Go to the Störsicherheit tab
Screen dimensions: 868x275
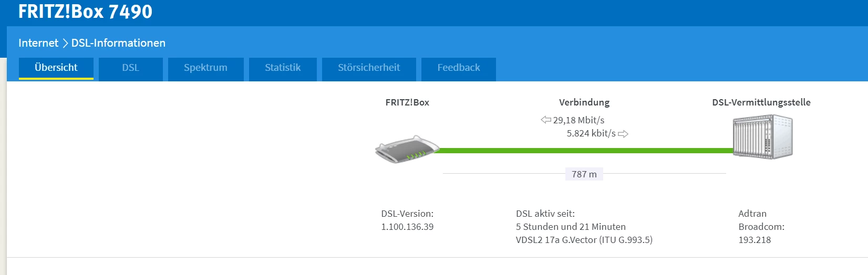[369, 68]
